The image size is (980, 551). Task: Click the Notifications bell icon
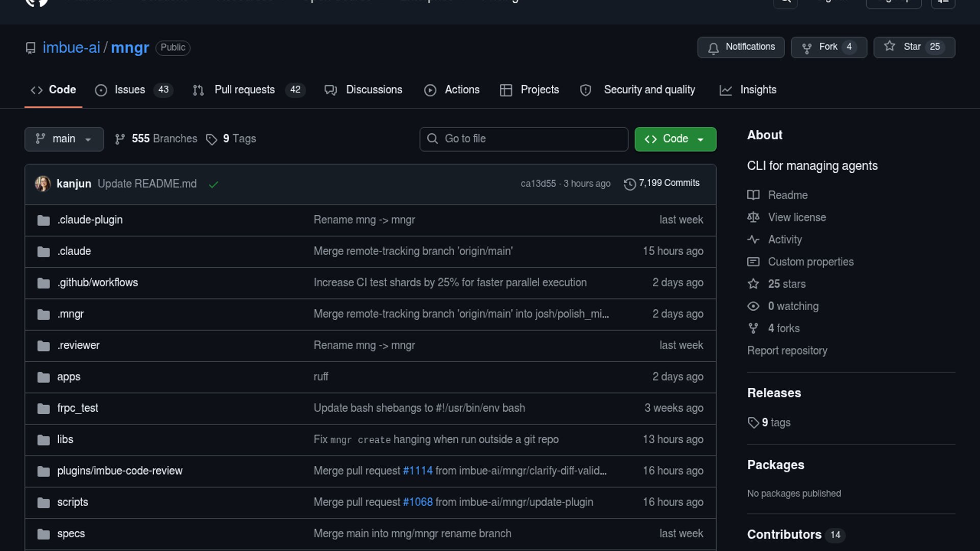(713, 48)
